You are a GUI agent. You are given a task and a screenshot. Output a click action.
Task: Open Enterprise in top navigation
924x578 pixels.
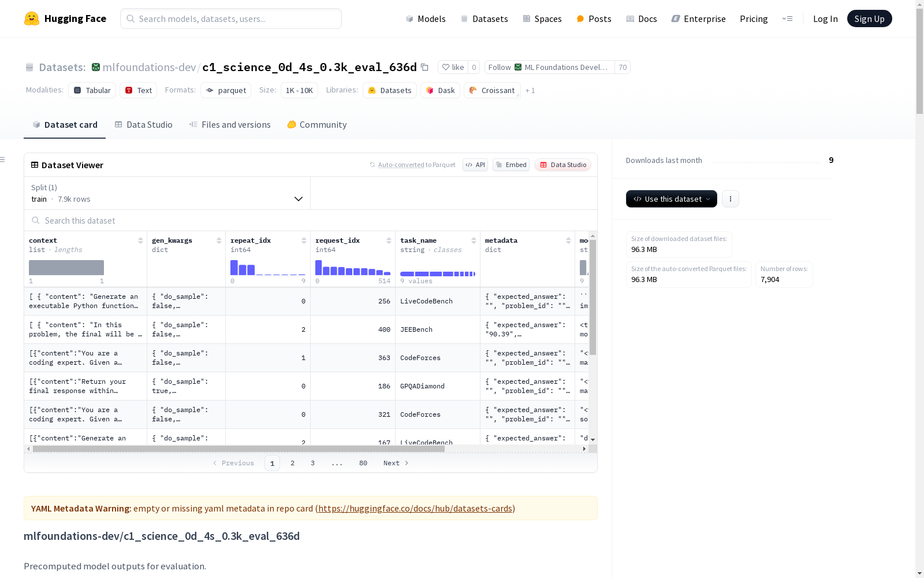click(x=698, y=18)
